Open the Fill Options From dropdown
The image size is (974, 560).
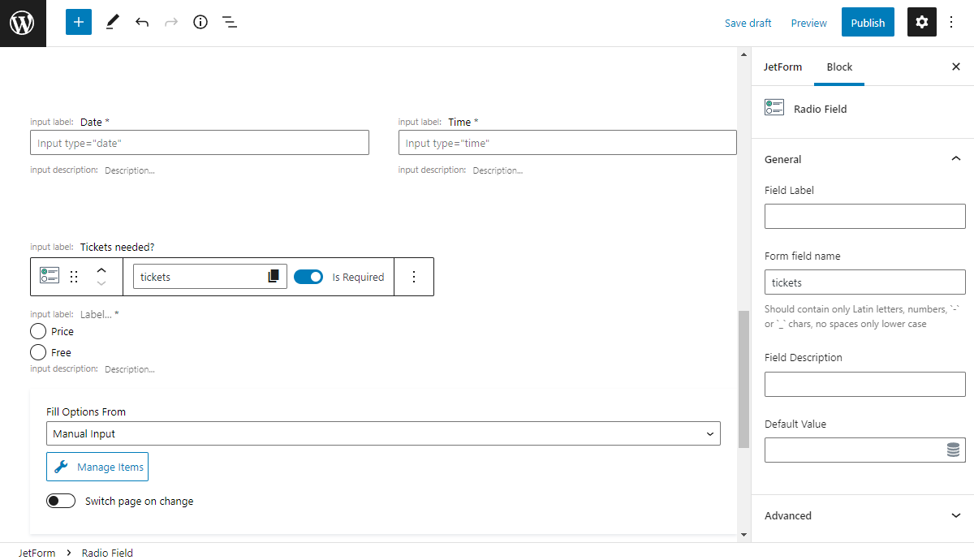(382, 433)
